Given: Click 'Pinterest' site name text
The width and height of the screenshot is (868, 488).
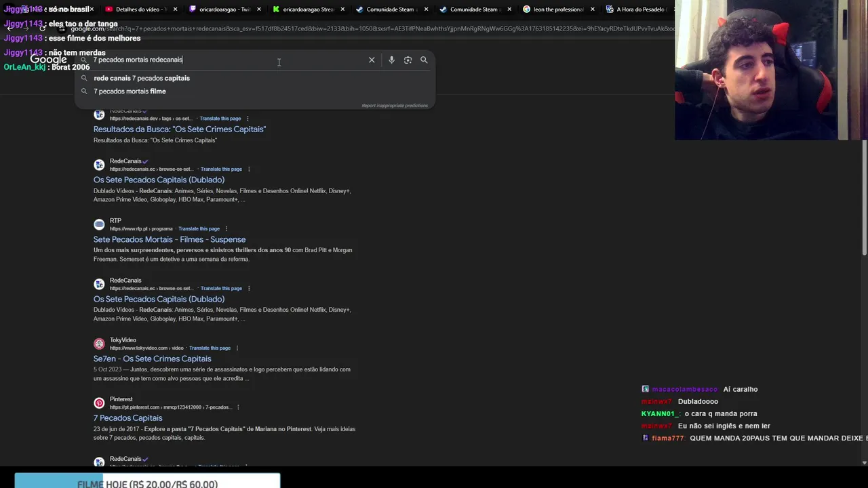Looking at the screenshot, I should point(121,399).
